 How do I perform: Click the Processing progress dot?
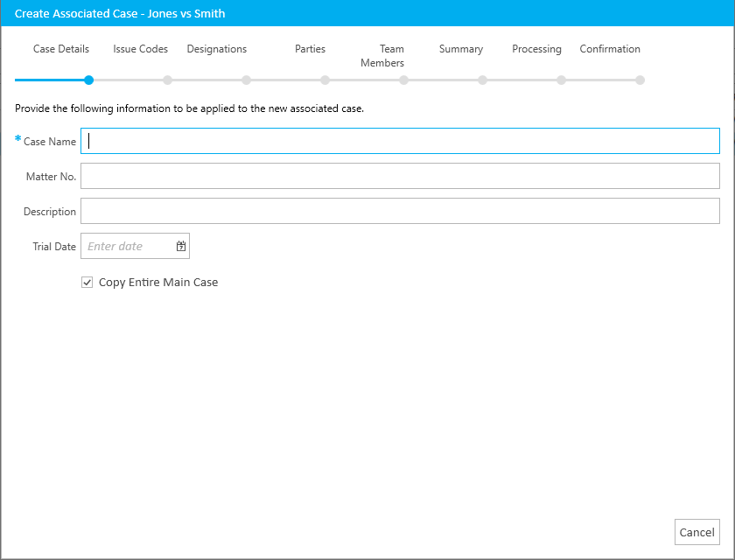click(561, 80)
